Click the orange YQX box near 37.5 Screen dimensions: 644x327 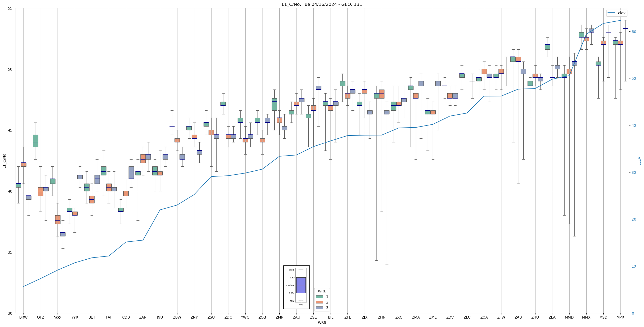[58, 219]
